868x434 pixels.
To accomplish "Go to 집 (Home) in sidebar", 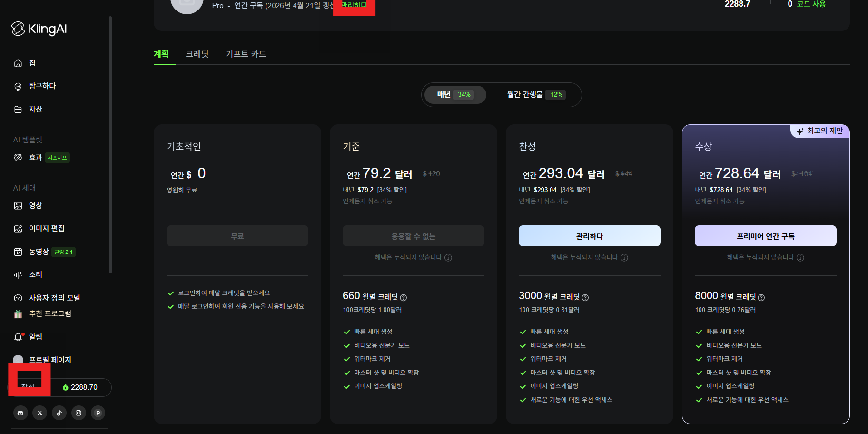I will [25, 63].
